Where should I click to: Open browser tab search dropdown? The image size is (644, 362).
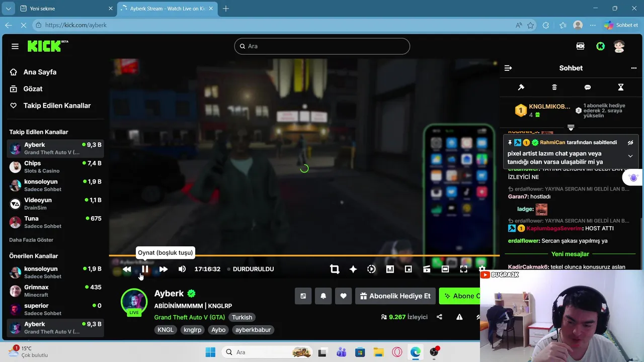click(9, 9)
